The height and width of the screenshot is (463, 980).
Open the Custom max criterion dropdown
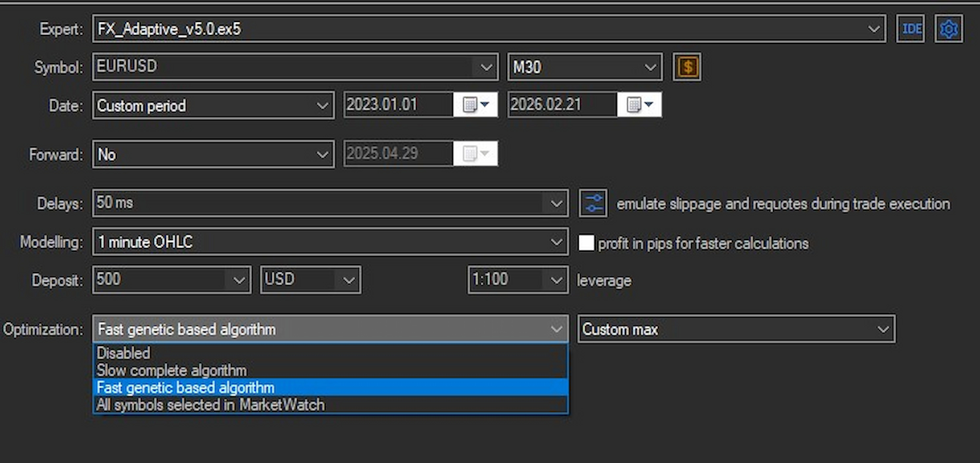pyautogui.click(x=736, y=329)
